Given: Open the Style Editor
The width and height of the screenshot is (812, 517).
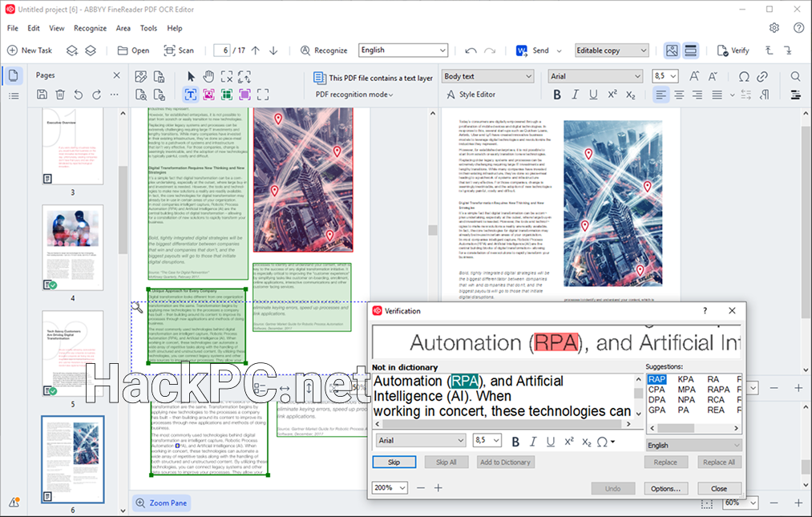Looking at the screenshot, I should pos(471,95).
